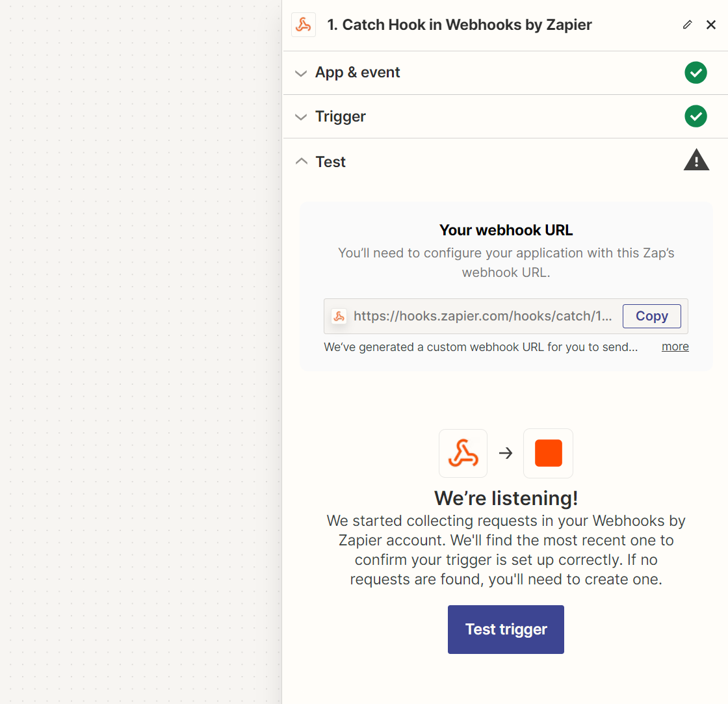Image resolution: width=728 pixels, height=704 pixels.
Task: Click the pencil icon to rename step
Action: 687,25
